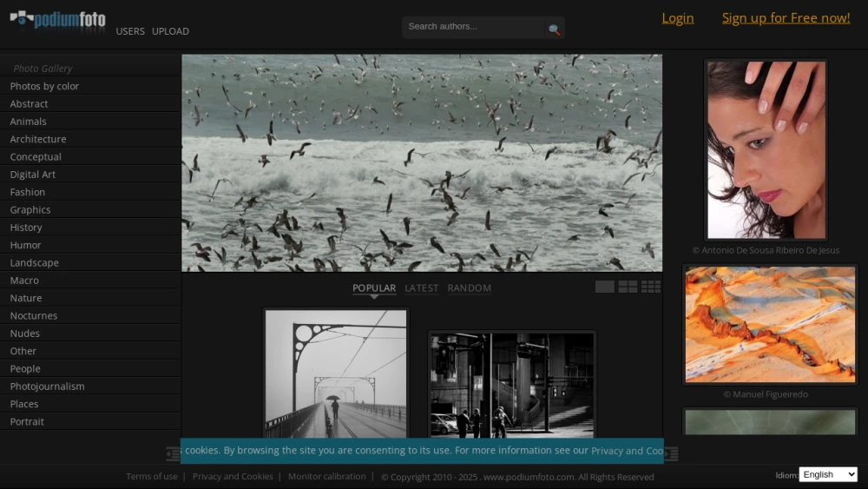Open the Digital Art category
This screenshot has width=868, height=489.
(90, 175)
